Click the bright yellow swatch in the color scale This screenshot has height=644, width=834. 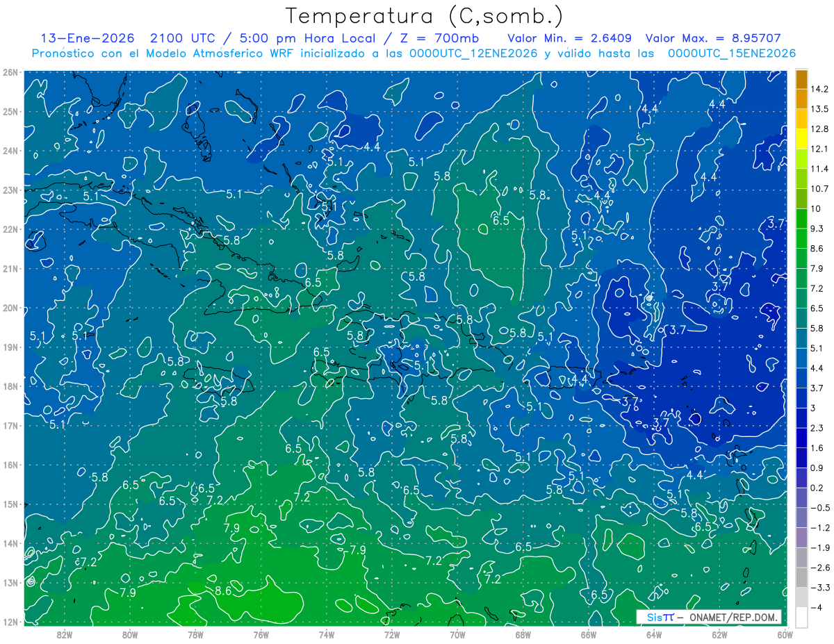point(801,139)
